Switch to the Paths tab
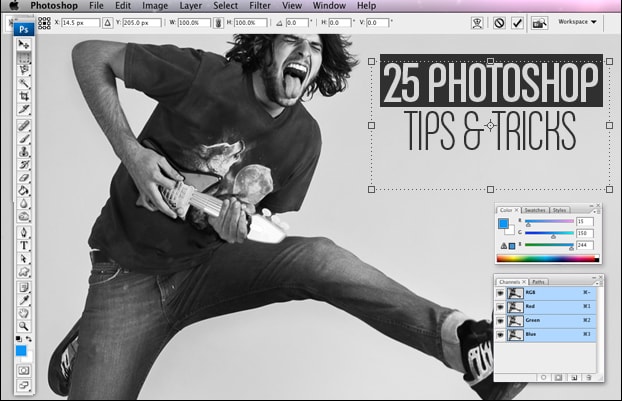Viewport: 622px width, 401px height. 538,282
